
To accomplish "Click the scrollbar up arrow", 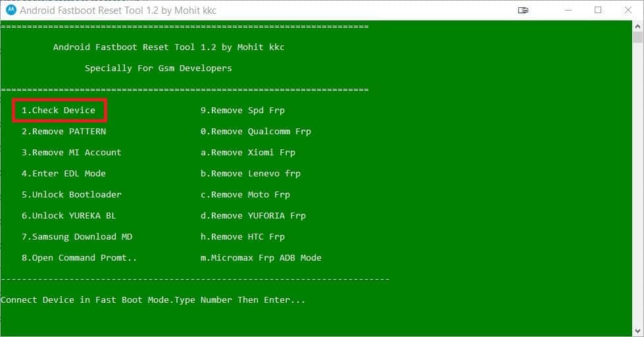I will tap(637, 26).
